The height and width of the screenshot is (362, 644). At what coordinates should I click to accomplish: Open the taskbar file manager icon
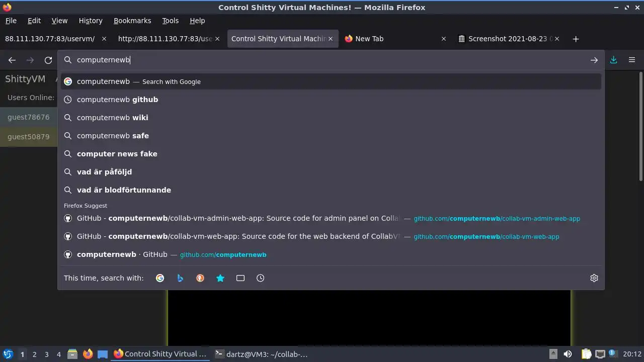click(72, 354)
